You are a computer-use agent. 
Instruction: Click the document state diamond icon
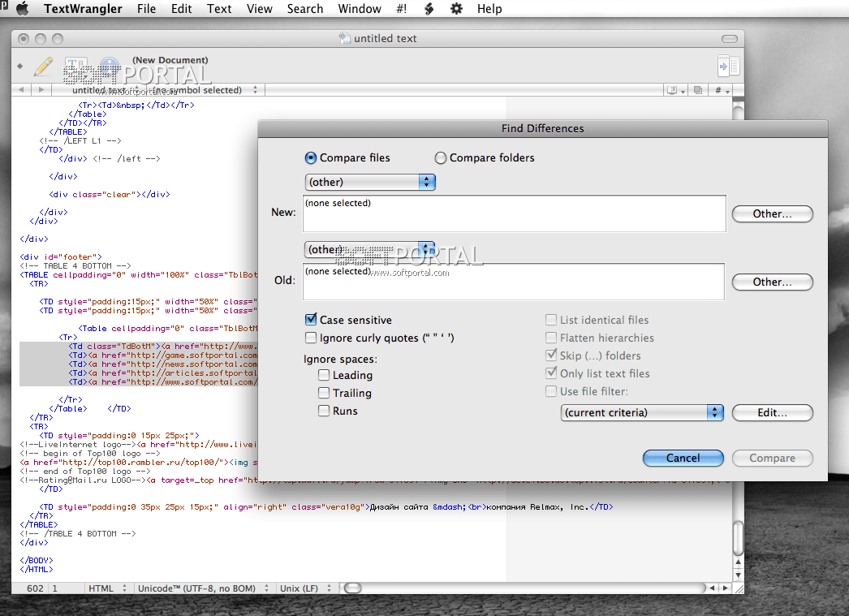20,66
